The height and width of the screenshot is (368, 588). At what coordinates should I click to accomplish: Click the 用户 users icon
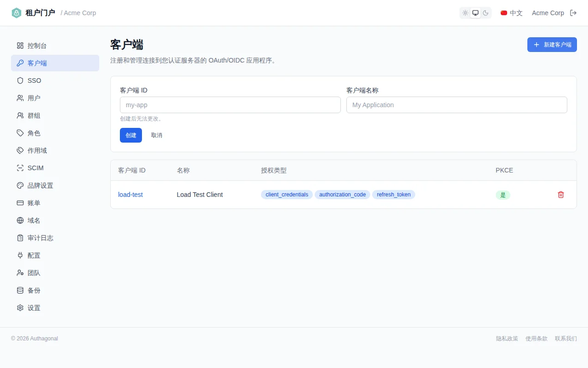20,98
